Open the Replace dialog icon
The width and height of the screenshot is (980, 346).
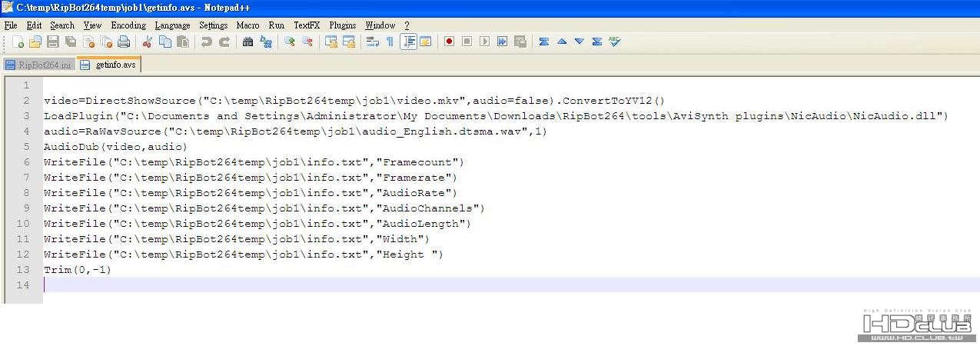pos(266,42)
